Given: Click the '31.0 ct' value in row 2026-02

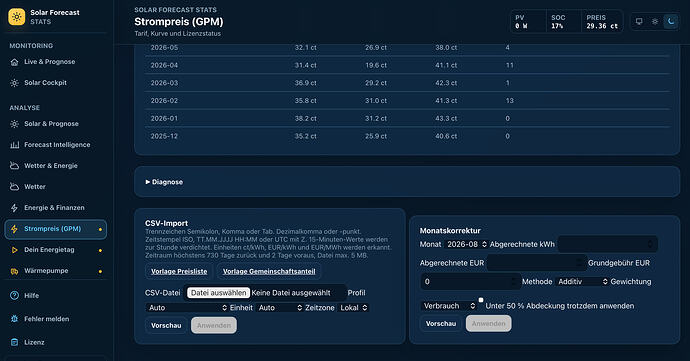Looking at the screenshot, I should pos(376,101).
